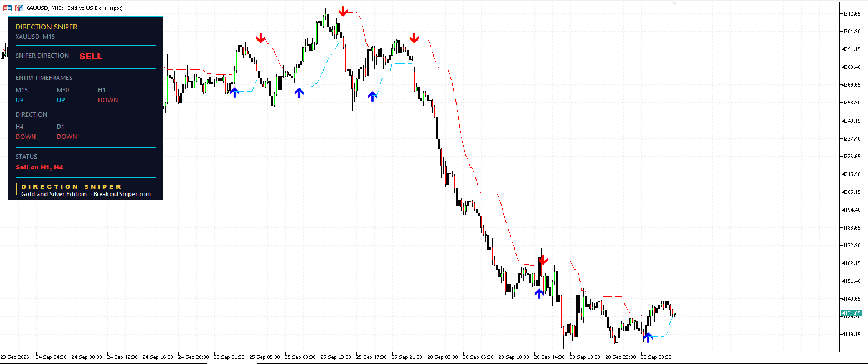The width and height of the screenshot is (868, 364).
Task: Click the 4162.15 price axis label
Action: tap(852, 263)
